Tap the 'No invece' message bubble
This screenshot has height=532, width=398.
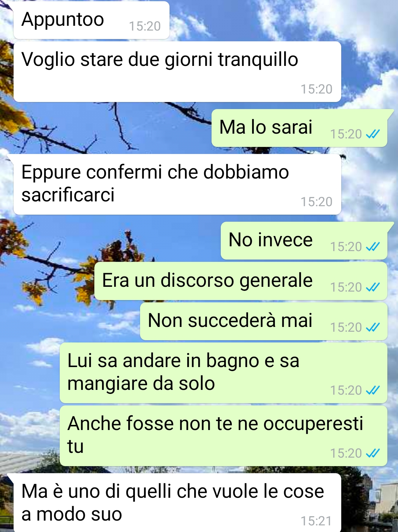point(304,241)
